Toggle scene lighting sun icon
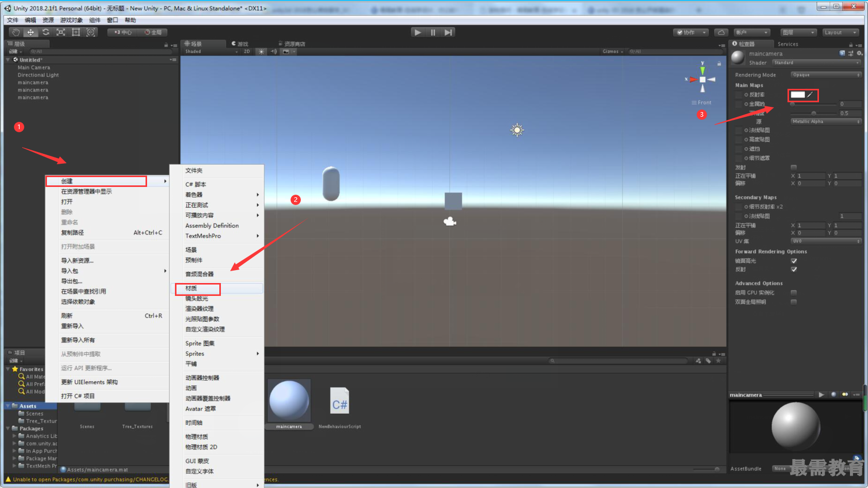The height and width of the screenshot is (488, 868). [262, 52]
